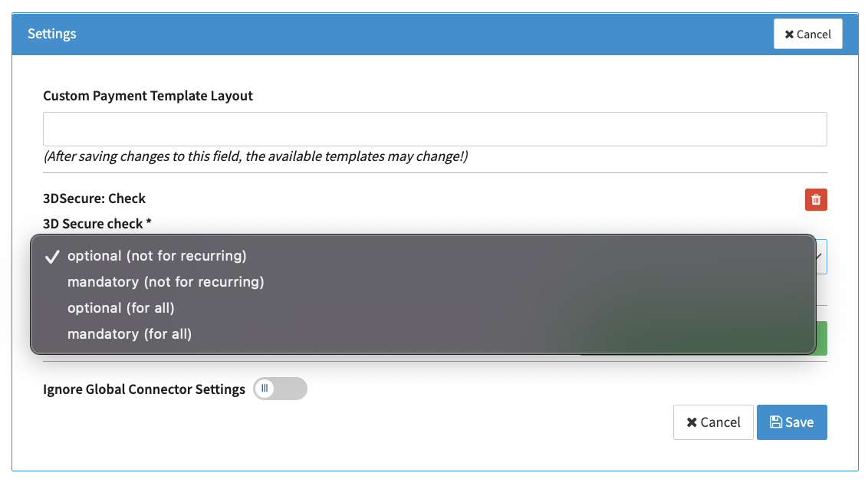Image resolution: width=868 pixels, height=489 pixels.
Task: Click the floppy disk icon on Save
Action: click(776, 422)
